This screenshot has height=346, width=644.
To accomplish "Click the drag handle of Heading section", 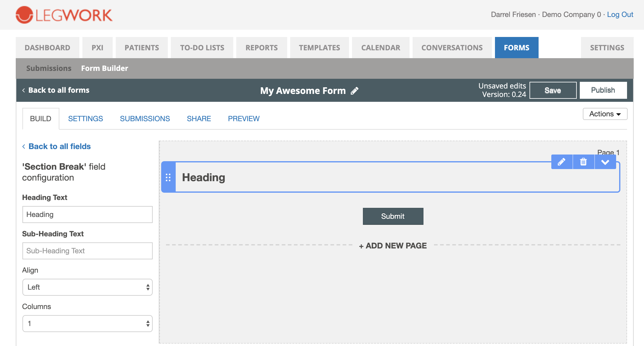I will click(168, 177).
